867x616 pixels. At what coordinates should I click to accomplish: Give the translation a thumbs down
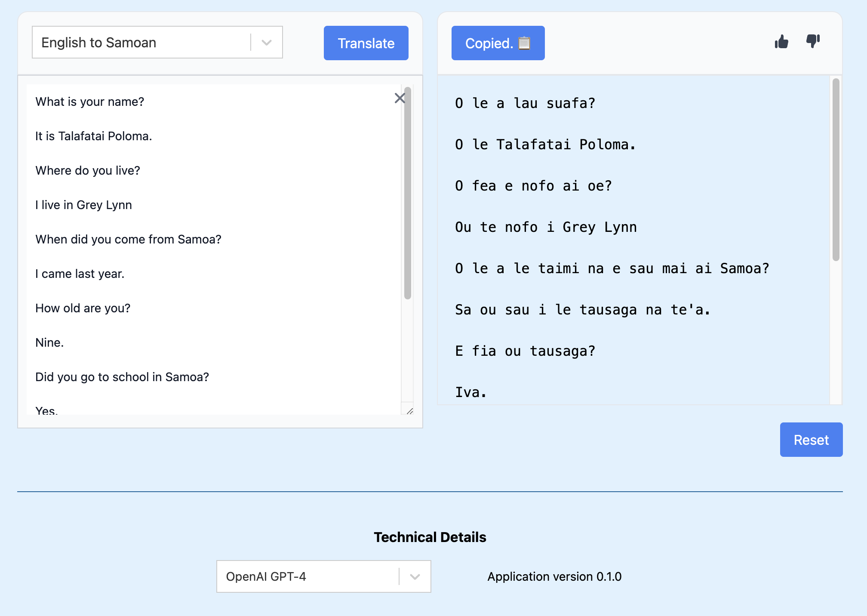(812, 42)
